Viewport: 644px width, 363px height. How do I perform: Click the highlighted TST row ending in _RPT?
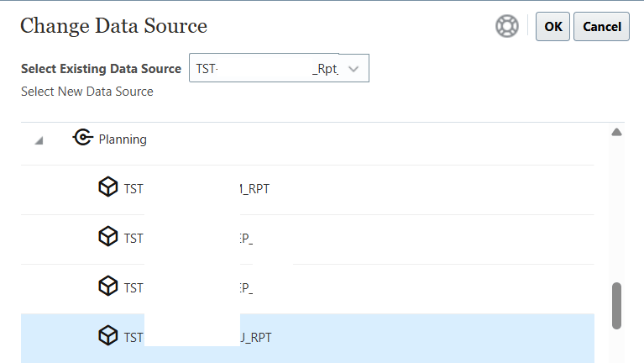196,337
